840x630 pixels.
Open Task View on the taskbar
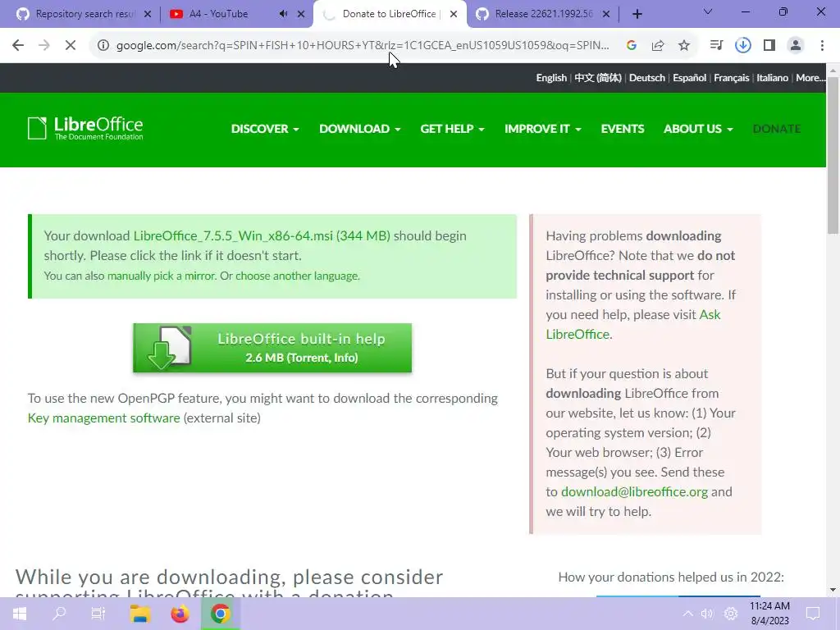coord(98,614)
